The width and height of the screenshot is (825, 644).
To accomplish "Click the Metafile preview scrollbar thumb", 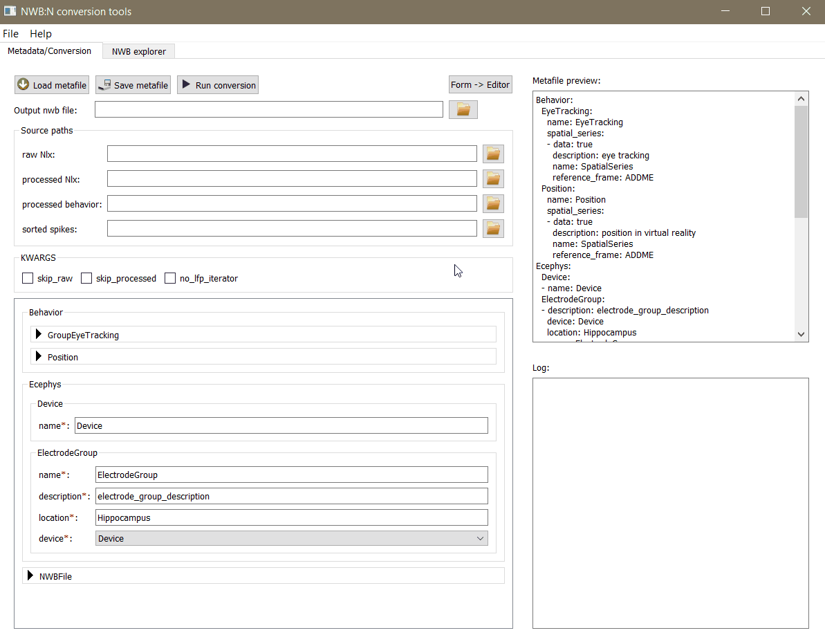I will (x=801, y=162).
